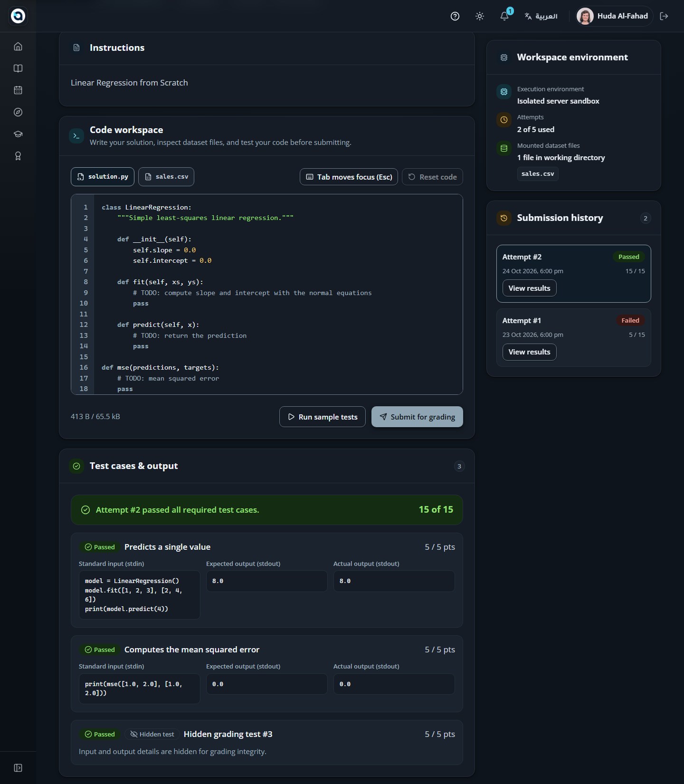Switch to the solution.py tab
Image resolution: width=684 pixels, height=784 pixels.
click(103, 177)
